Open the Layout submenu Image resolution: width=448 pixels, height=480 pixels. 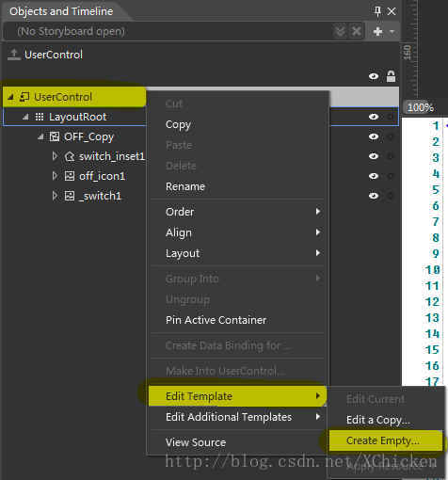(238, 253)
